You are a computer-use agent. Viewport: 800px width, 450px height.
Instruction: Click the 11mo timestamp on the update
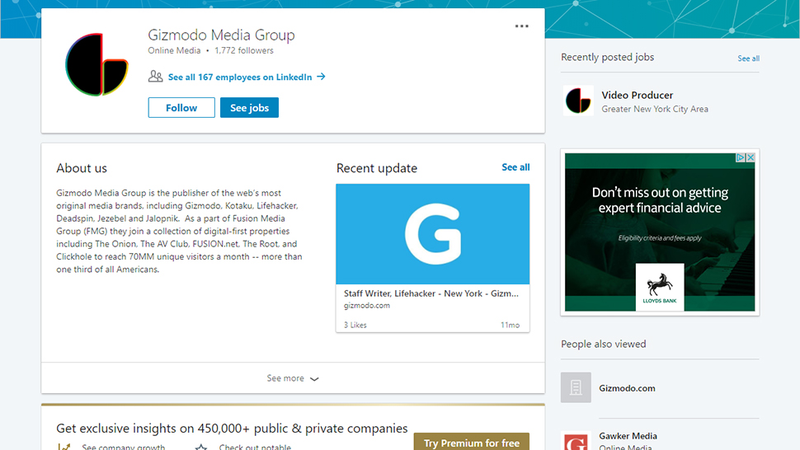point(510,325)
